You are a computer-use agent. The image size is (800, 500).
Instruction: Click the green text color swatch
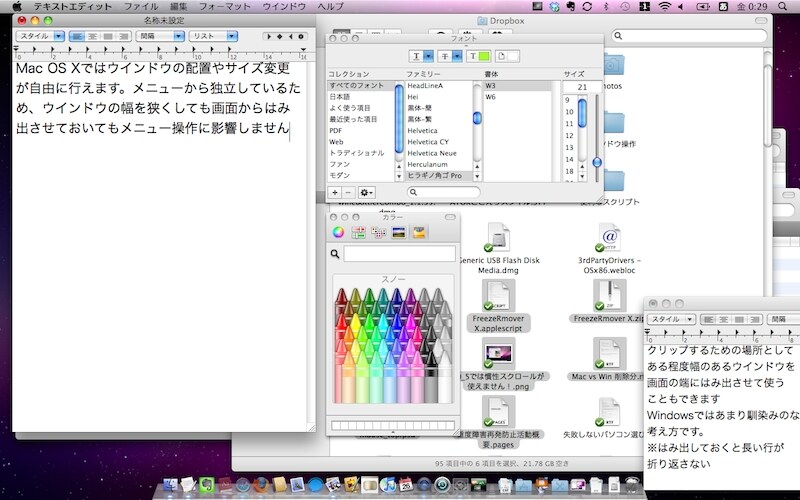point(485,55)
